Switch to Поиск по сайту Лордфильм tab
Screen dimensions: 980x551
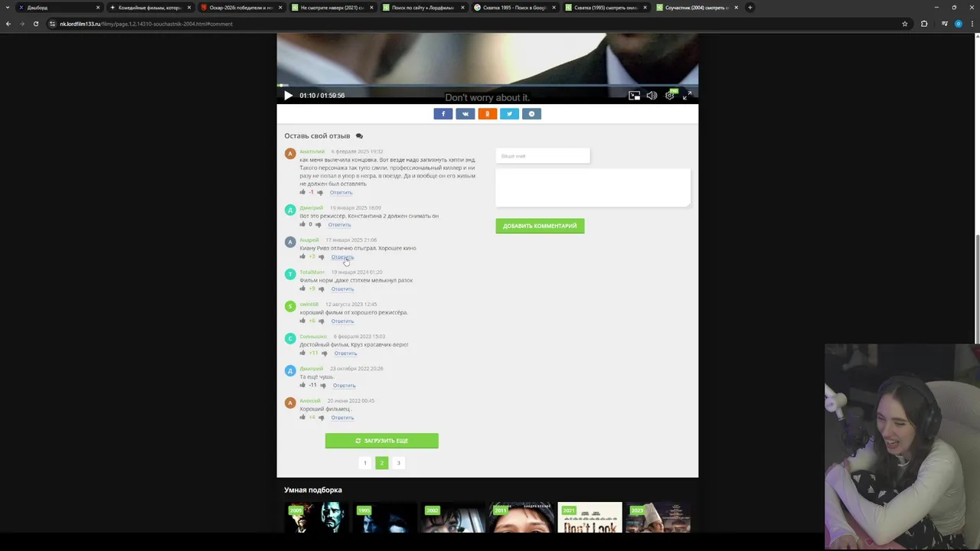coord(423,8)
